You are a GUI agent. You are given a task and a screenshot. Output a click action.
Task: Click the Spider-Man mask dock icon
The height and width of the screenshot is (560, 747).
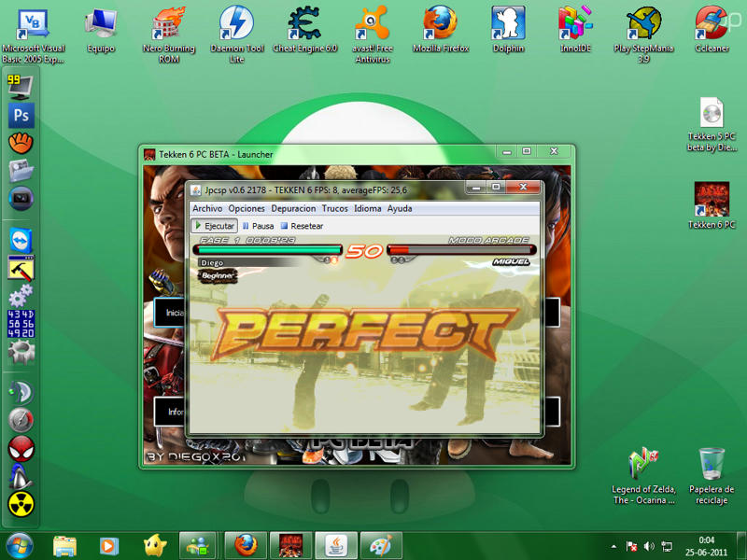(21, 448)
